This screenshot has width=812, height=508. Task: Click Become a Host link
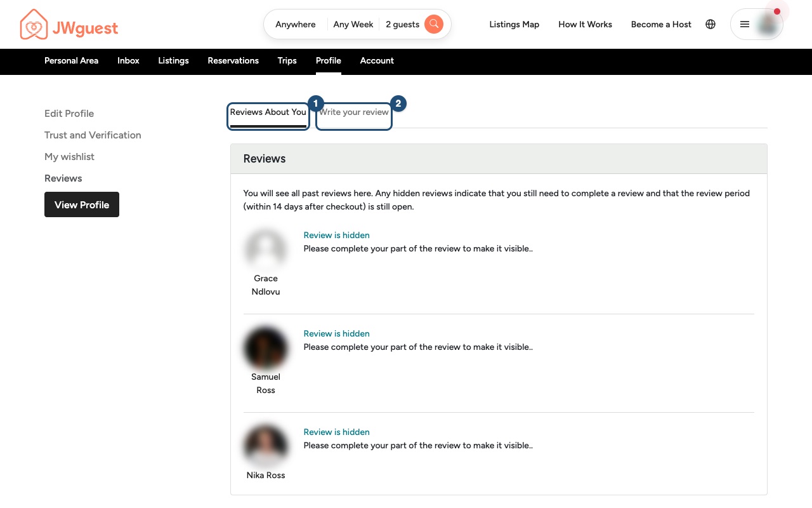pyautogui.click(x=661, y=24)
